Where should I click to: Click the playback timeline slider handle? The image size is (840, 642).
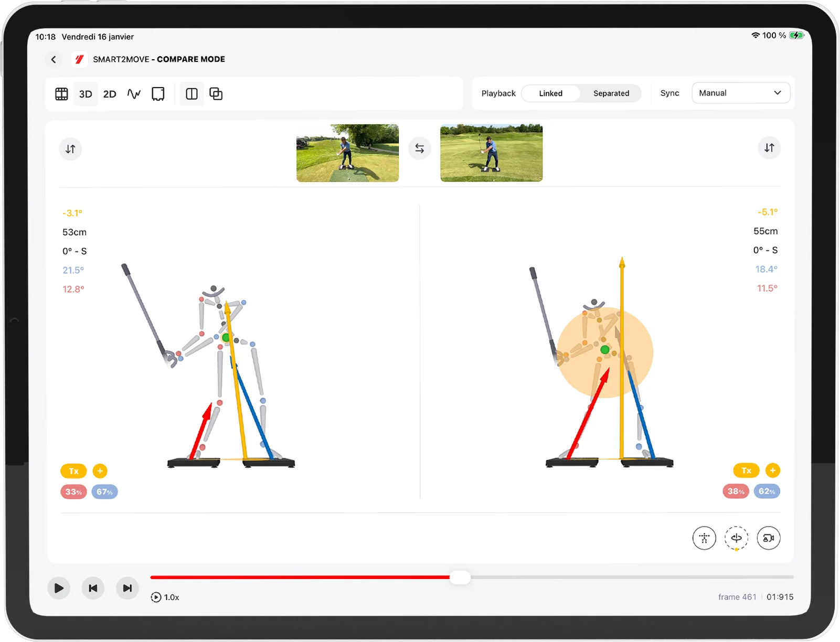460,577
